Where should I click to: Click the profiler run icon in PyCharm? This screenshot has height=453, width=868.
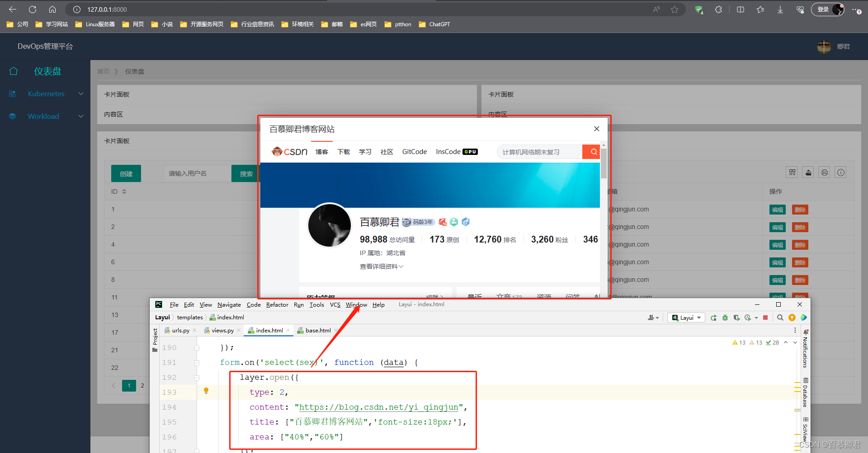point(748,318)
